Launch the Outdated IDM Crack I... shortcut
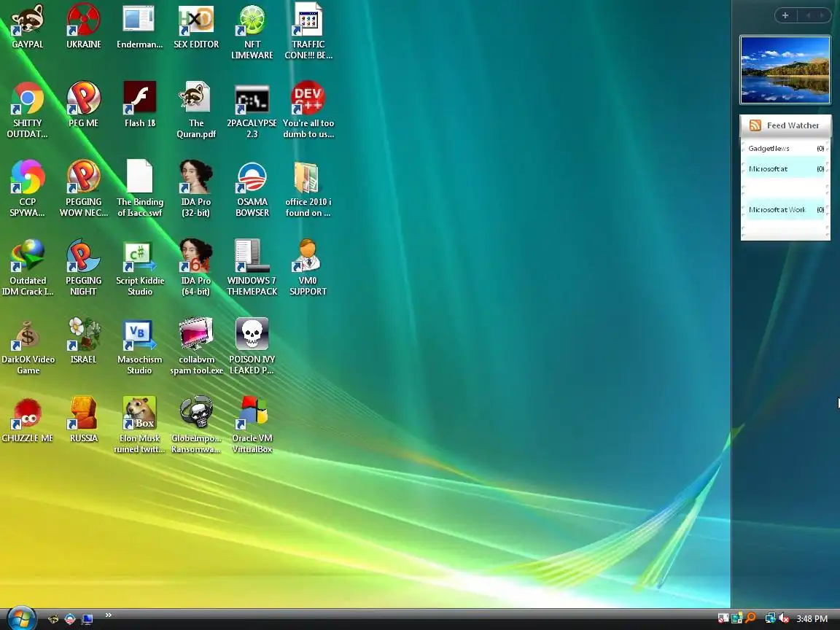Viewport: 840px width, 630px height. [27, 268]
